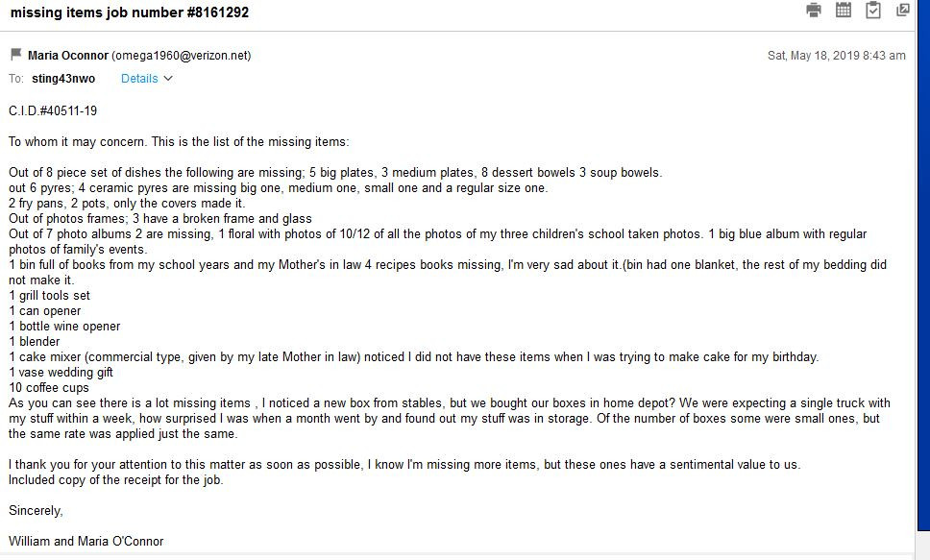The height and width of the screenshot is (560, 930).
Task: Click the Sat, May 18, 2019 timestamp
Action: pos(836,56)
